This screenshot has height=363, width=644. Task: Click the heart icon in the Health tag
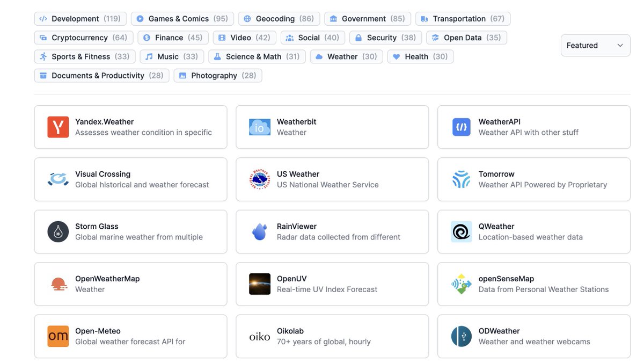(397, 56)
